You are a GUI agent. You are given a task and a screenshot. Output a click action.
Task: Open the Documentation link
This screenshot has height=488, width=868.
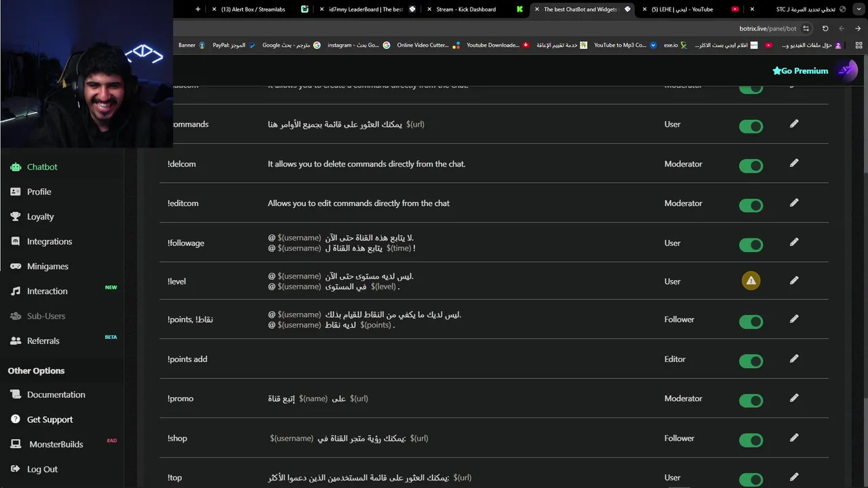coord(56,394)
